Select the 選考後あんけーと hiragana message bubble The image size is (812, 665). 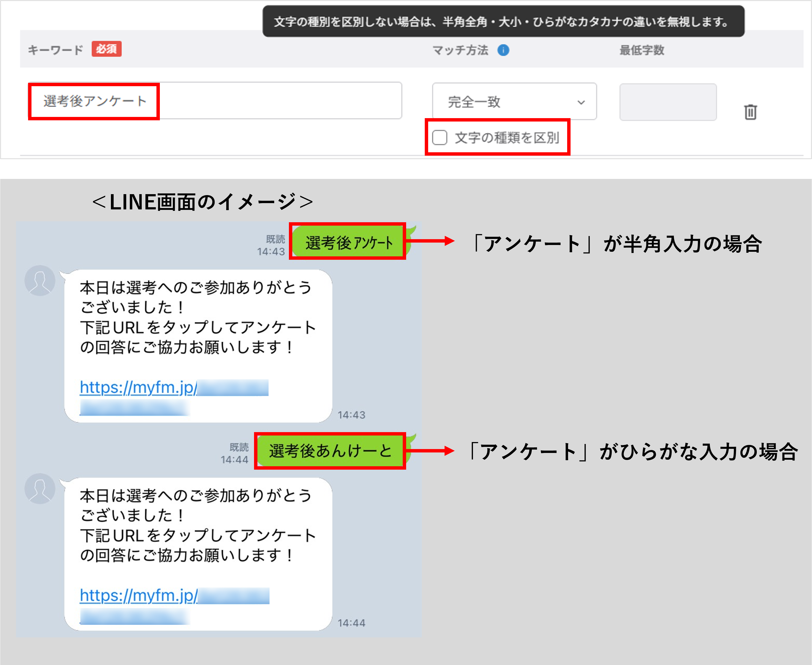click(x=331, y=451)
